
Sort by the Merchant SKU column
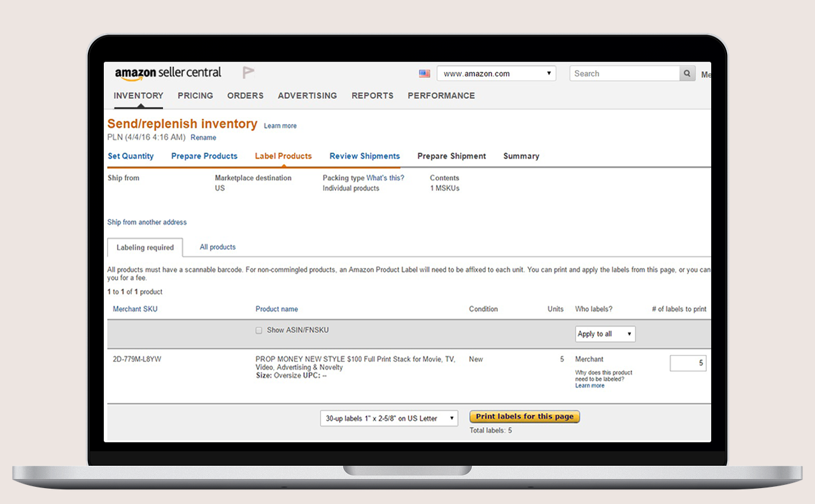point(135,309)
